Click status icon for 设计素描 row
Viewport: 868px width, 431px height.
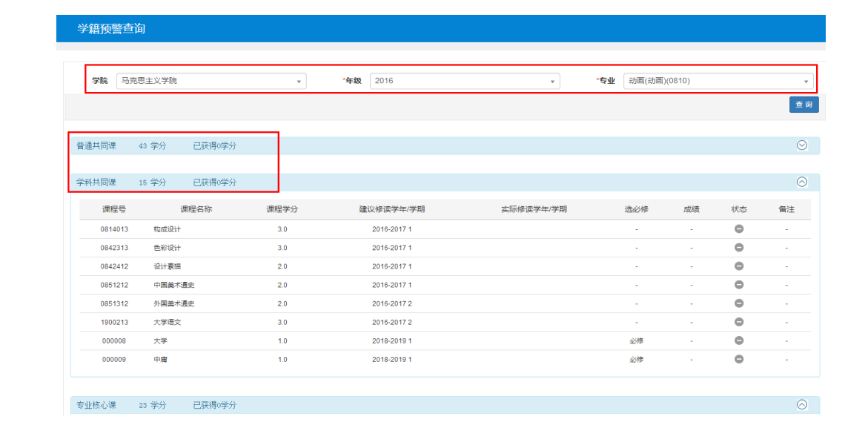(x=738, y=266)
